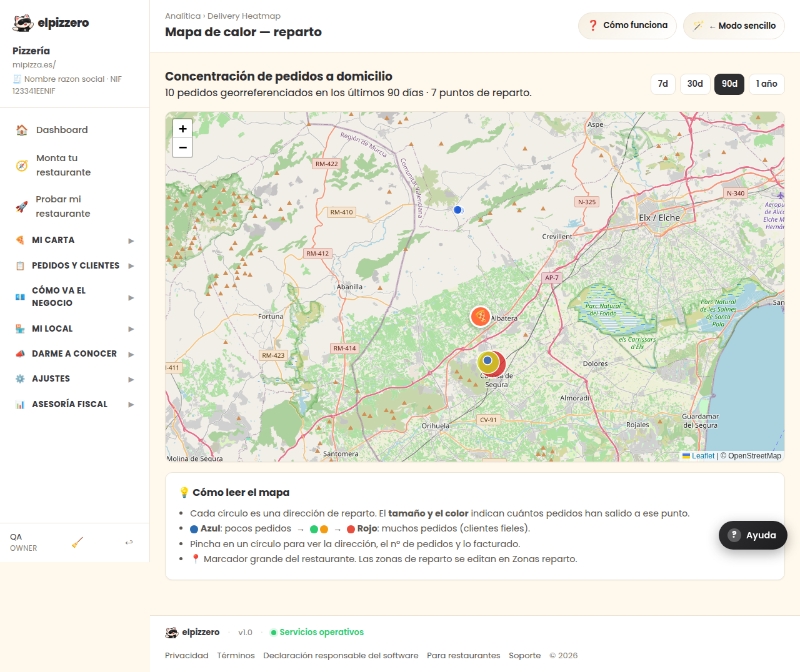Zoom out the map with minus button
800x672 pixels.
pyautogui.click(x=182, y=147)
